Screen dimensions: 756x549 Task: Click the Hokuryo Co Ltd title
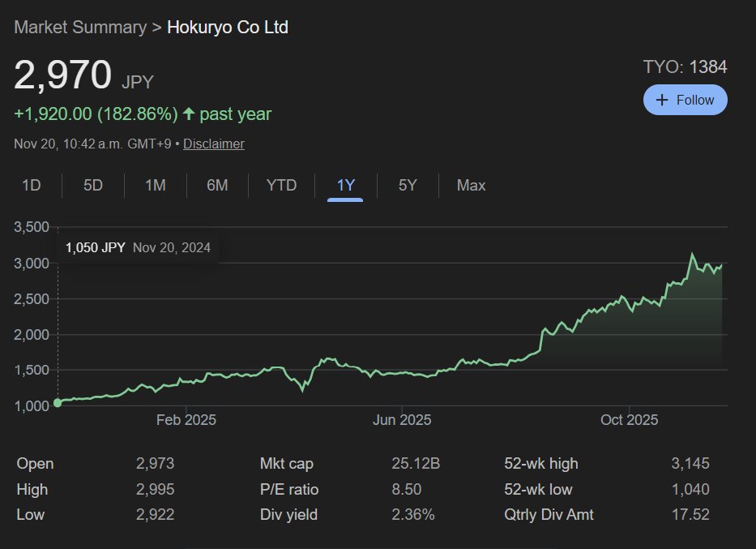(x=228, y=27)
